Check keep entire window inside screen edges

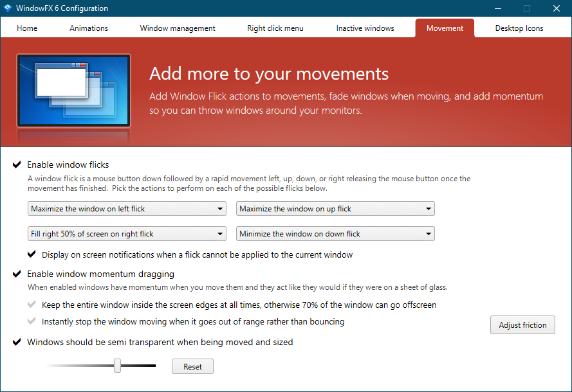coord(32,305)
